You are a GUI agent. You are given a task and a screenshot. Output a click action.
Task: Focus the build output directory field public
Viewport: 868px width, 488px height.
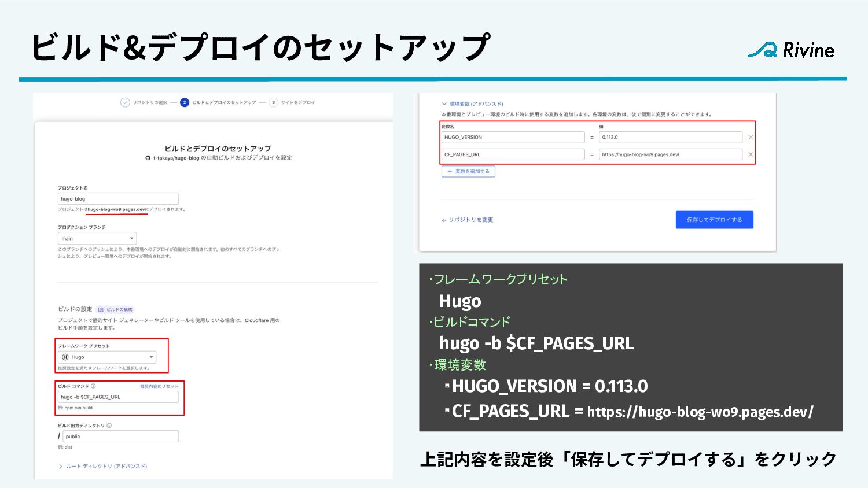(x=120, y=437)
